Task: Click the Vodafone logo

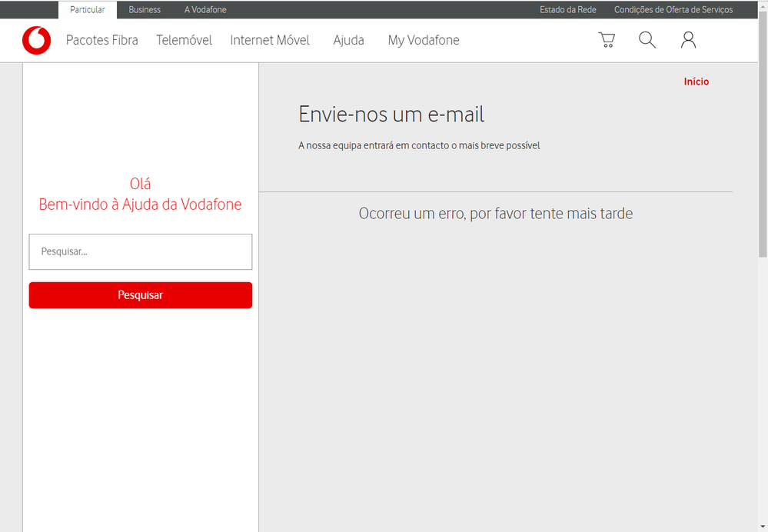Action: click(x=36, y=41)
